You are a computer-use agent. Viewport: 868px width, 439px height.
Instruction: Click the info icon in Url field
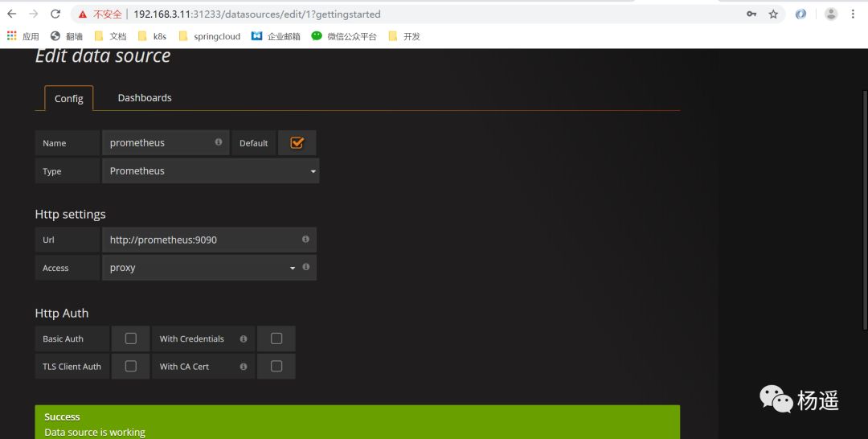tap(305, 239)
